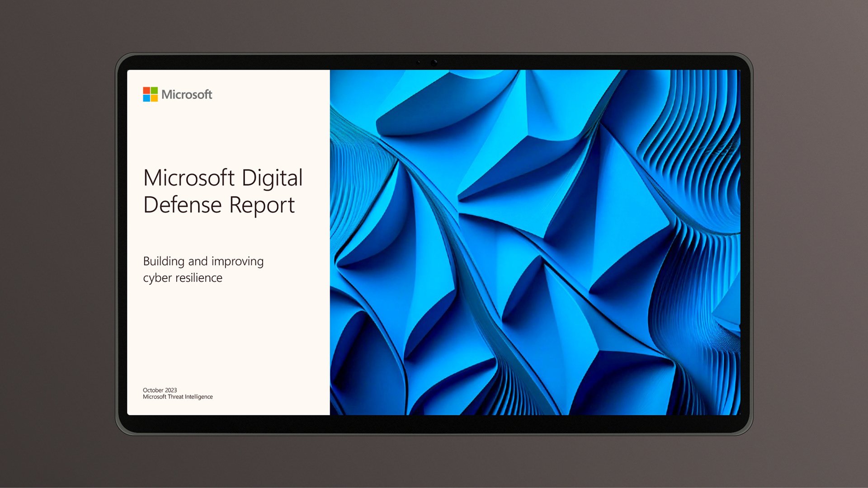The width and height of the screenshot is (868, 488).
Task: Click the "October 2023" date text
Action: pos(160,390)
